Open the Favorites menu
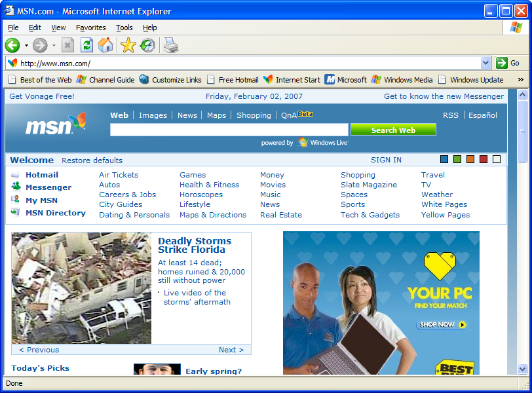Viewport: 532px width, 393px height. click(90, 28)
